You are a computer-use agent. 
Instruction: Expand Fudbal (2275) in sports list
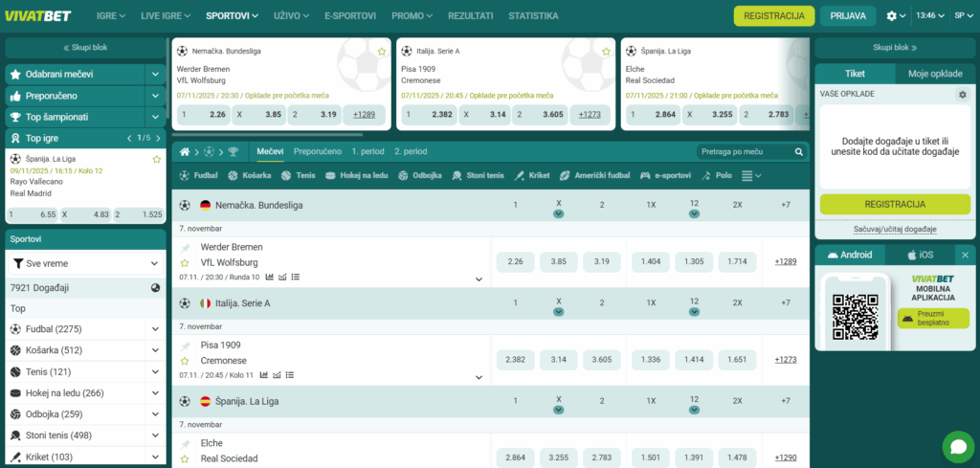155,329
